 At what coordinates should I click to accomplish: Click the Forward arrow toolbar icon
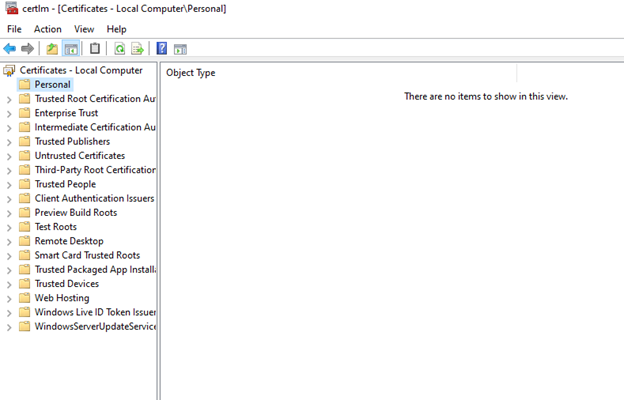(27, 48)
